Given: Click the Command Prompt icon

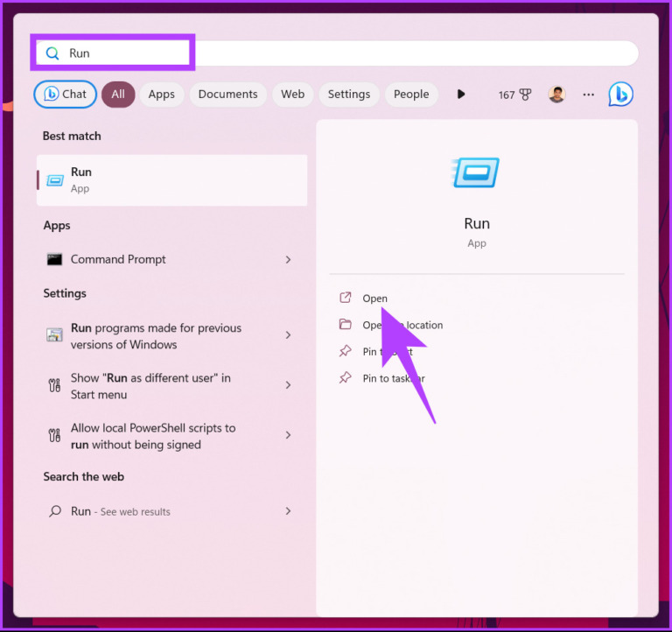Looking at the screenshot, I should tap(54, 259).
